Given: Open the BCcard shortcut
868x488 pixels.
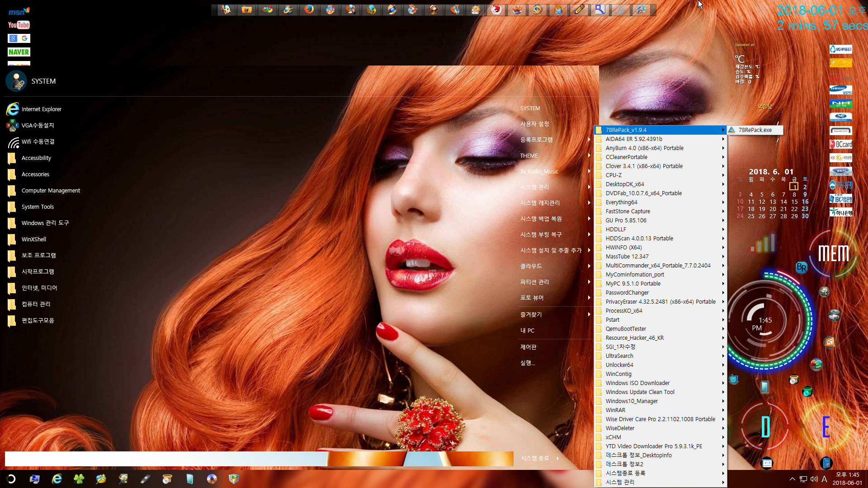Looking at the screenshot, I should pos(841,144).
